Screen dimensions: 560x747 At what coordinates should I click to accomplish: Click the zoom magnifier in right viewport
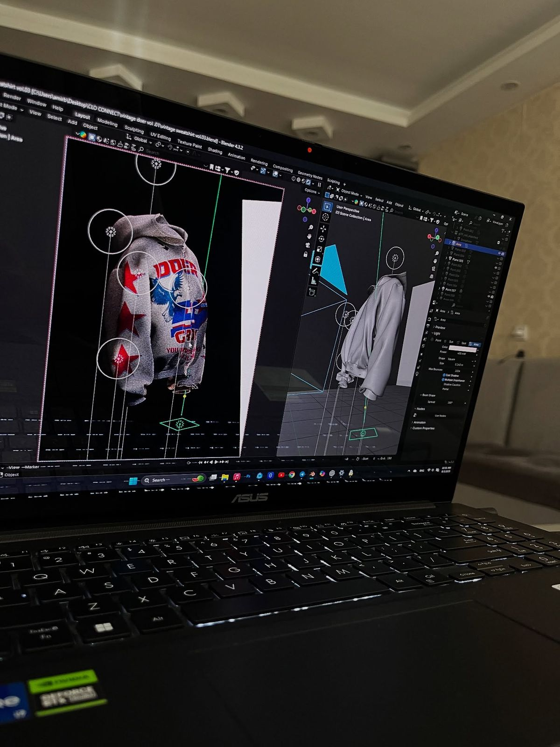coord(437,254)
